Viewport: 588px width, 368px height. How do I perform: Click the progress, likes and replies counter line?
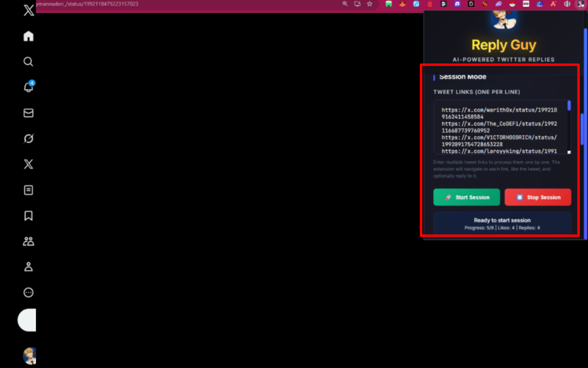point(502,228)
